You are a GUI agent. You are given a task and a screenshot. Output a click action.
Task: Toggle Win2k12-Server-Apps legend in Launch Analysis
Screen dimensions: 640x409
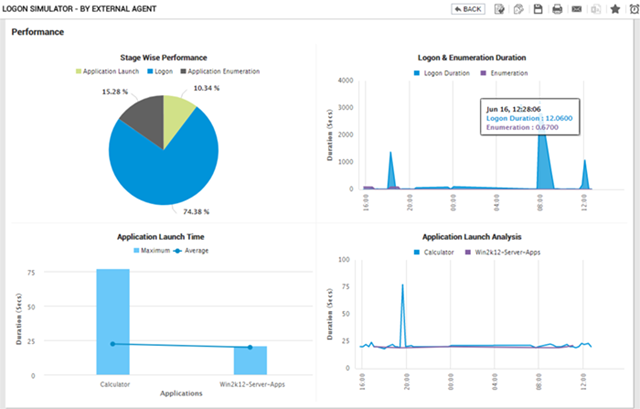pyautogui.click(x=503, y=252)
